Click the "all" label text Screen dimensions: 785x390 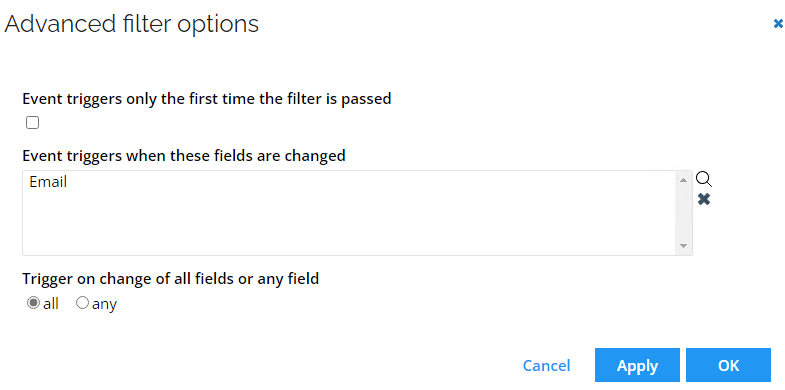[51, 304]
